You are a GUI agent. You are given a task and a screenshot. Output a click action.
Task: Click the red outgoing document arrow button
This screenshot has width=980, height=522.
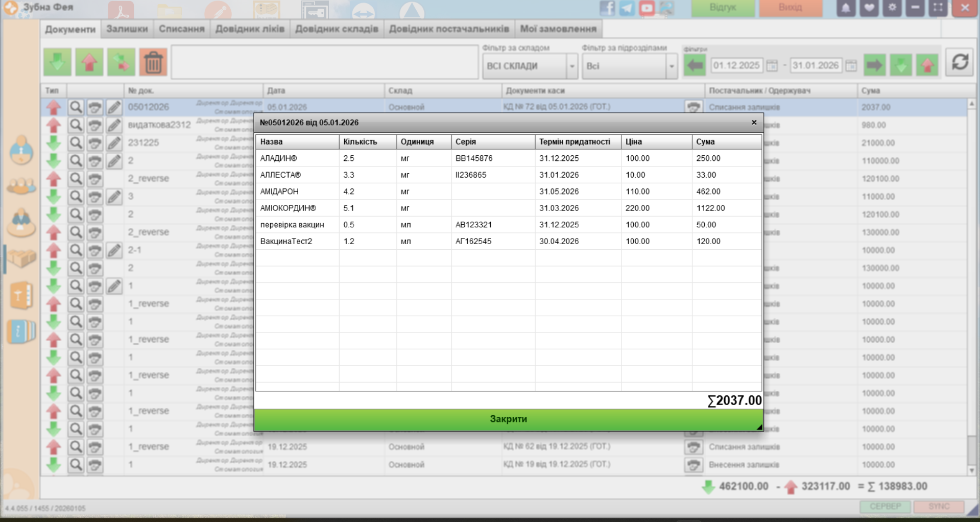click(89, 62)
